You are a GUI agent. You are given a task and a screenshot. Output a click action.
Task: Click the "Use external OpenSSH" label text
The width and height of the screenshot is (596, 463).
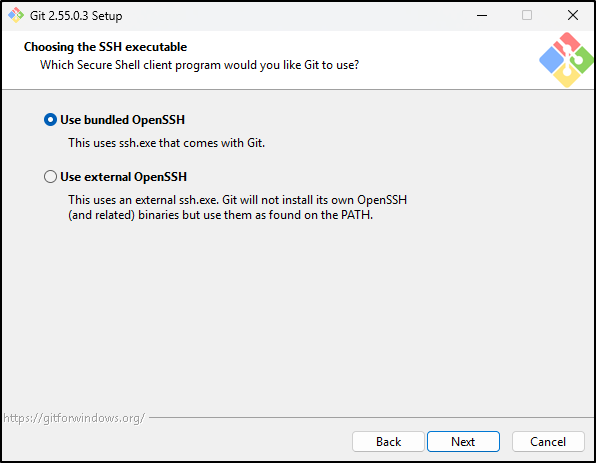pos(124,177)
